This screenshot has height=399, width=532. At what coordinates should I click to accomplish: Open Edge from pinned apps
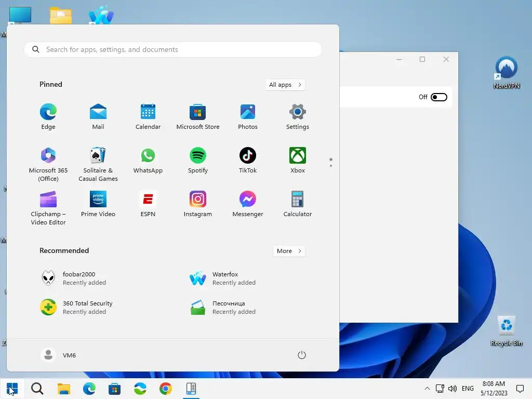click(x=48, y=117)
